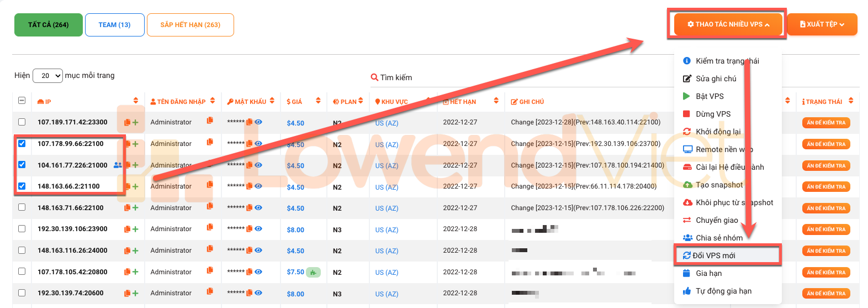This screenshot has height=308, width=868.
Task: Uncheck the 107.178.99.66:22100 checkbox
Action: point(22,143)
